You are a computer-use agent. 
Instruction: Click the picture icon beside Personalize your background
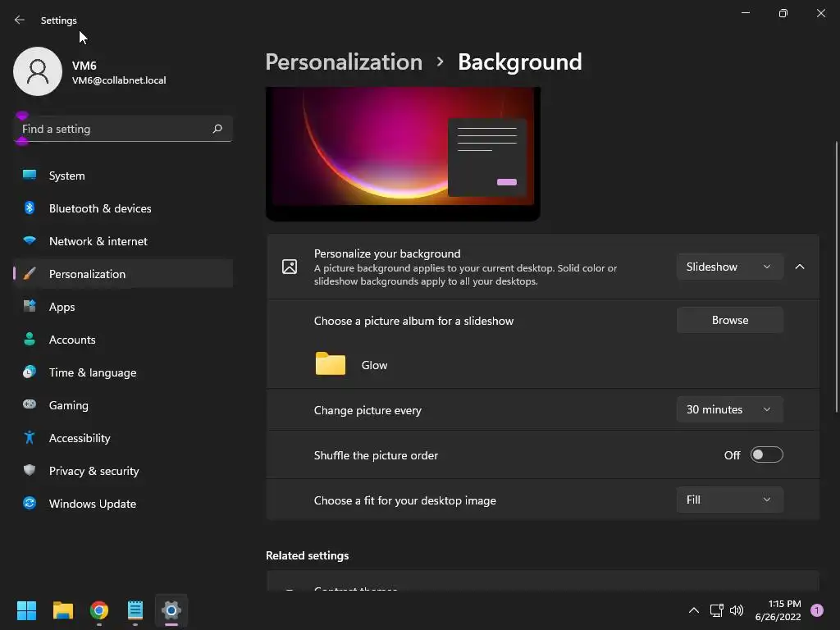290,267
